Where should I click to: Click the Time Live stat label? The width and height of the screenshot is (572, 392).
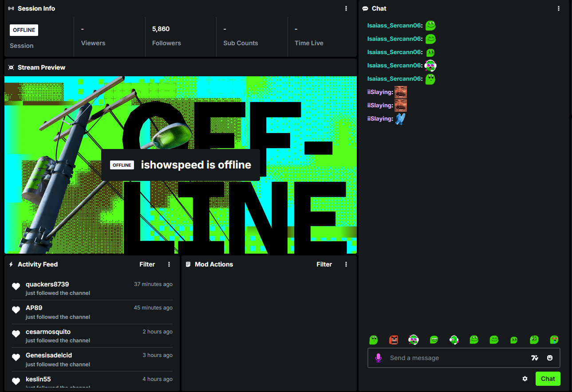(309, 43)
